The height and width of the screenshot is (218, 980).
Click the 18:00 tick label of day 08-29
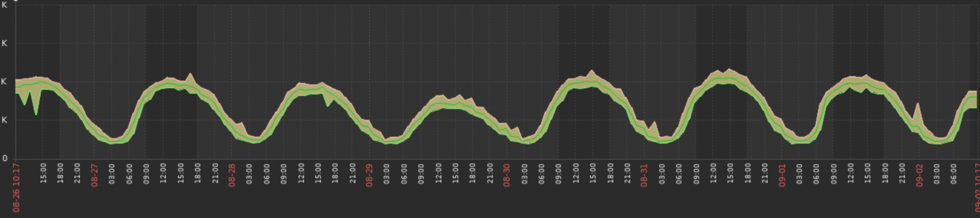point(472,173)
